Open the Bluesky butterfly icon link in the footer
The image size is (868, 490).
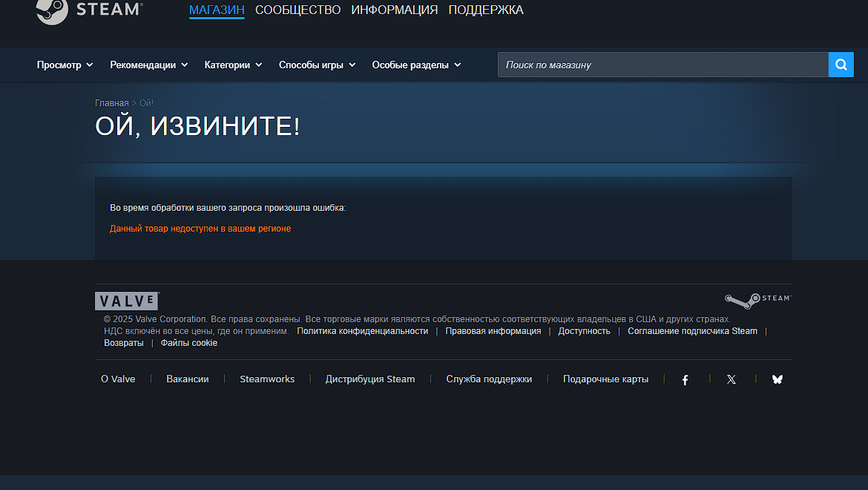pyautogui.click(x=777, y=379)
